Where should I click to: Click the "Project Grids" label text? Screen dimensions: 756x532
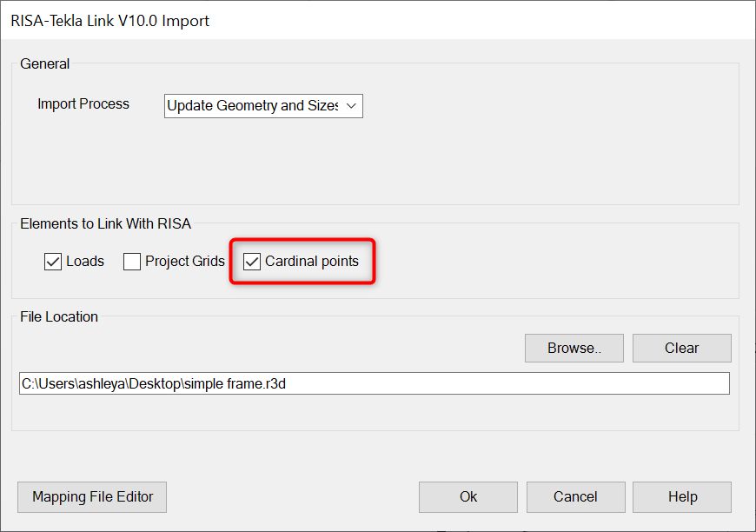coord(185,261)
